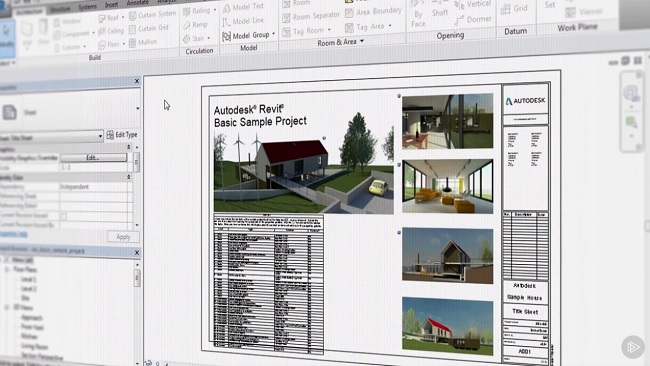
Task: Activate the Railing tool icon
Action: click(187, 11)
